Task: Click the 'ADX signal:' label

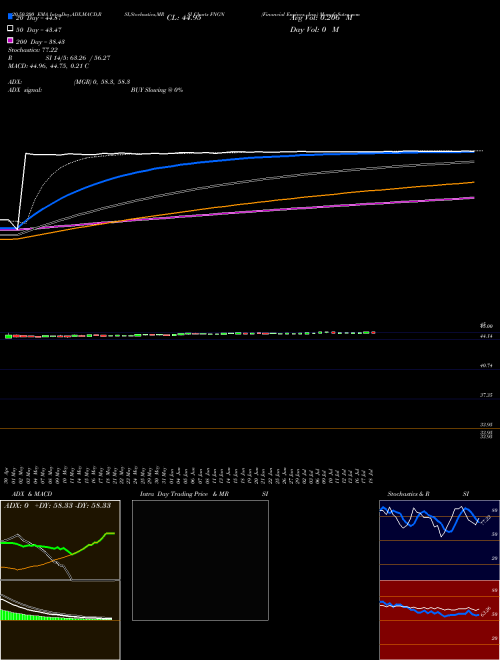Action: click(25, 90)
